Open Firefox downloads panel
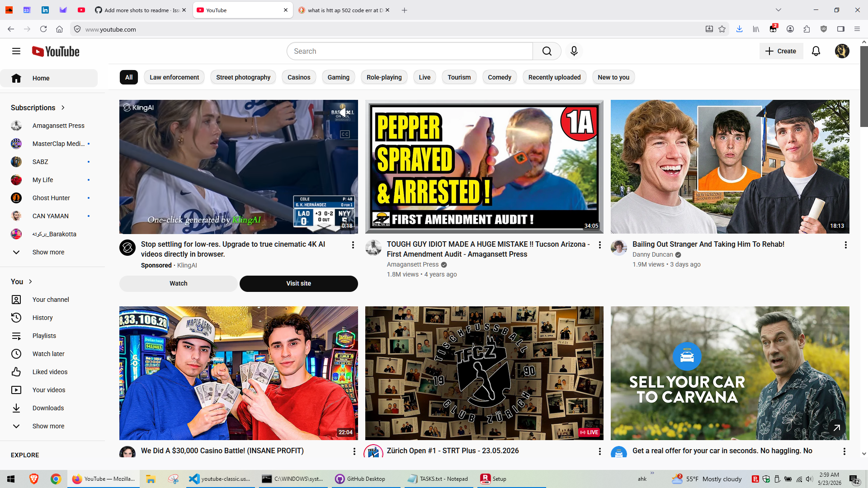Screen dimensions: 868x488 coord(739,29)
